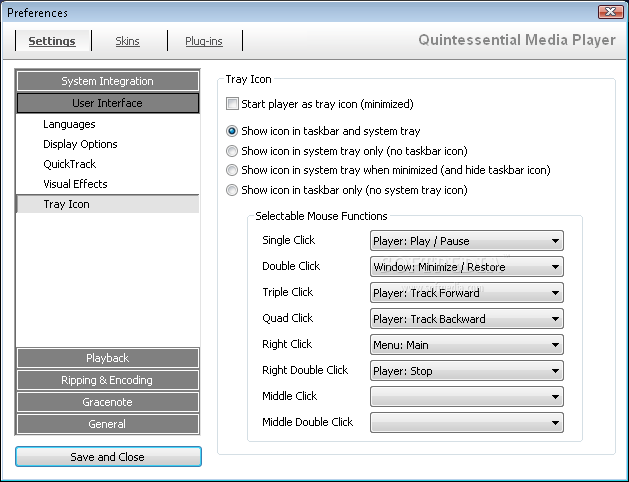Expand the Playback section
629x482 pixels.
tap(108, 358)
